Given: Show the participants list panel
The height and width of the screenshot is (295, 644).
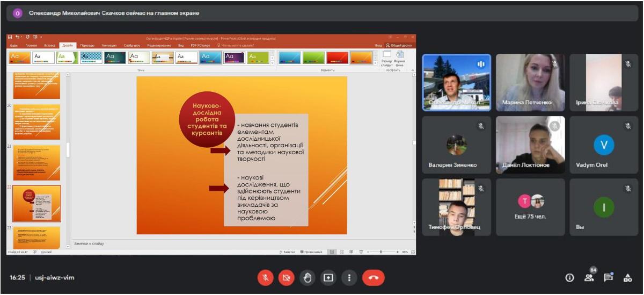Looking at the screenshot, I should 589,278.
